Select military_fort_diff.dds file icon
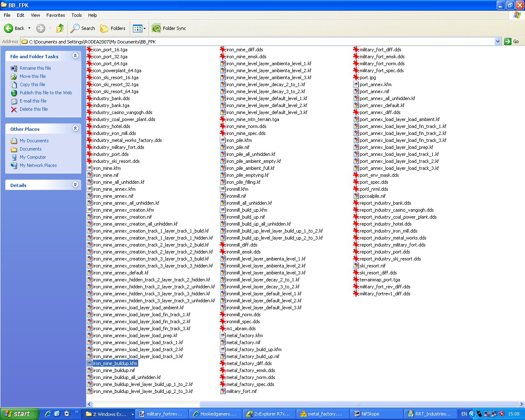Viewport: 525px width, 420px height. point(356,50)
